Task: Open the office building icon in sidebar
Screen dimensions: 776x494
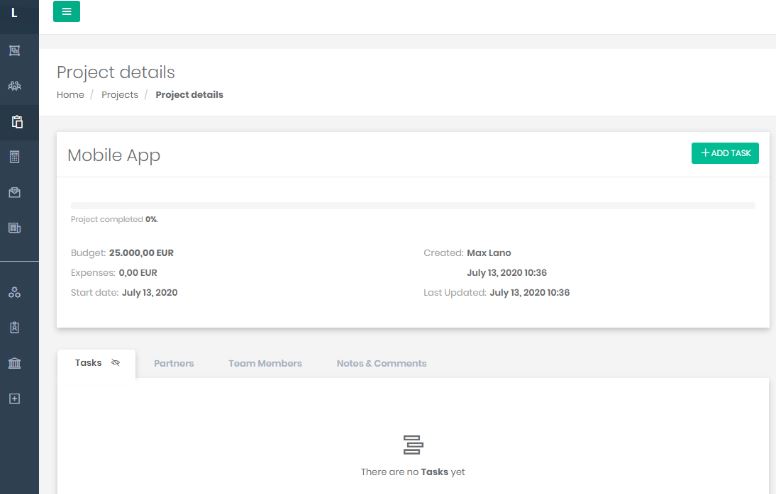Action: click(x=14, y=228)
